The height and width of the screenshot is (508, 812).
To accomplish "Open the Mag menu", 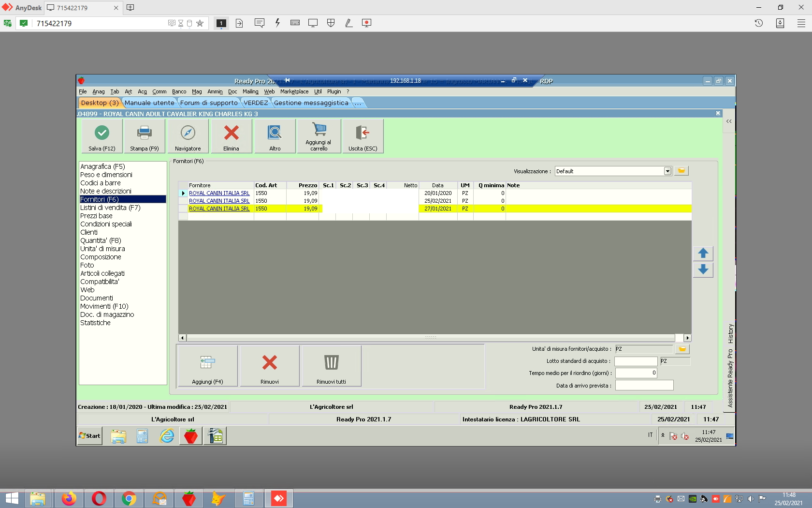I will click(197, 91).
